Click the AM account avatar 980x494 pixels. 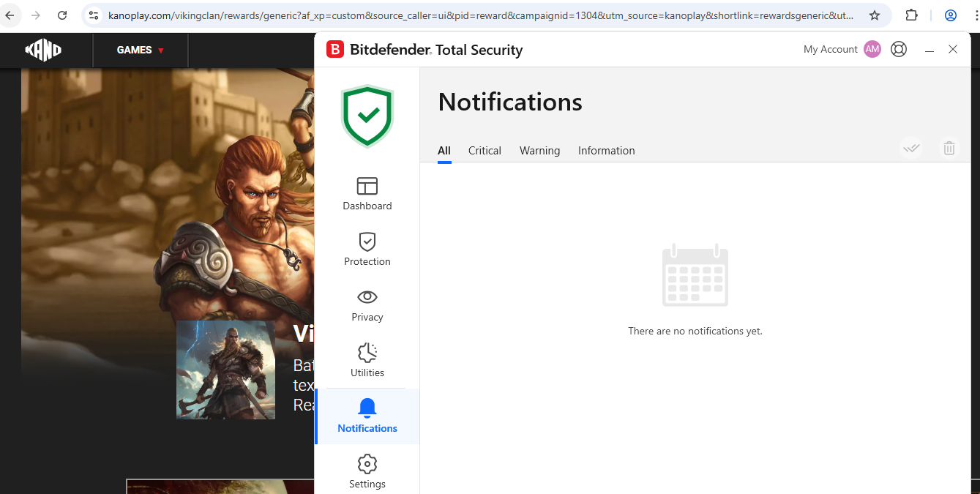click(872, 49)
